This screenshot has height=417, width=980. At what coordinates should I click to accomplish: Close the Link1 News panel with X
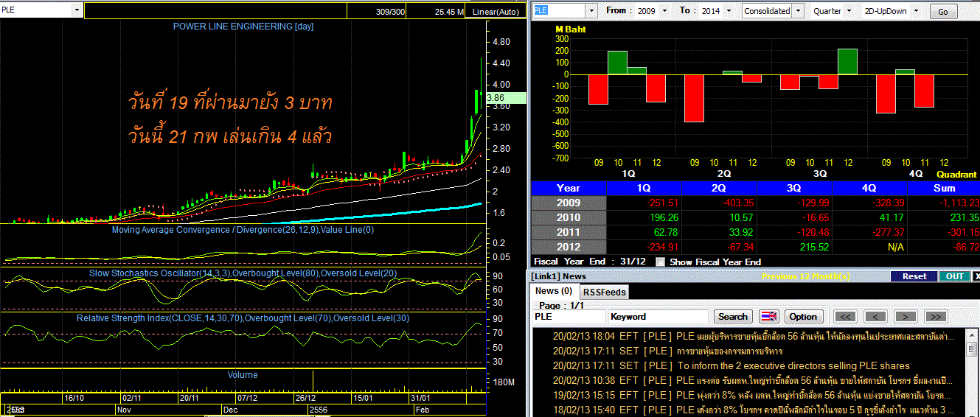pos(976,276)
